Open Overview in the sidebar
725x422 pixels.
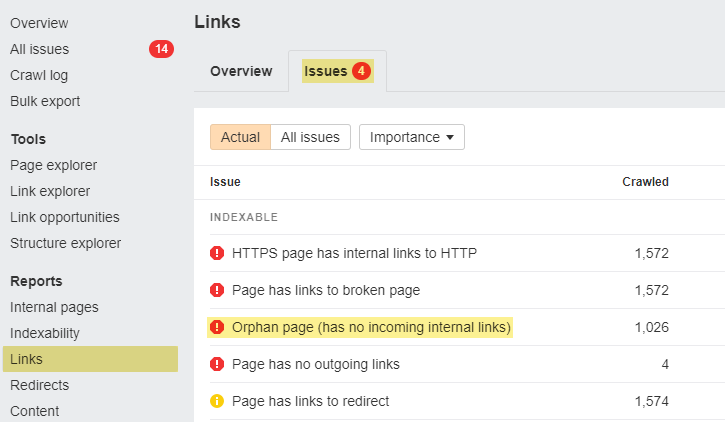pyautogui.click(x=39, y=23)
